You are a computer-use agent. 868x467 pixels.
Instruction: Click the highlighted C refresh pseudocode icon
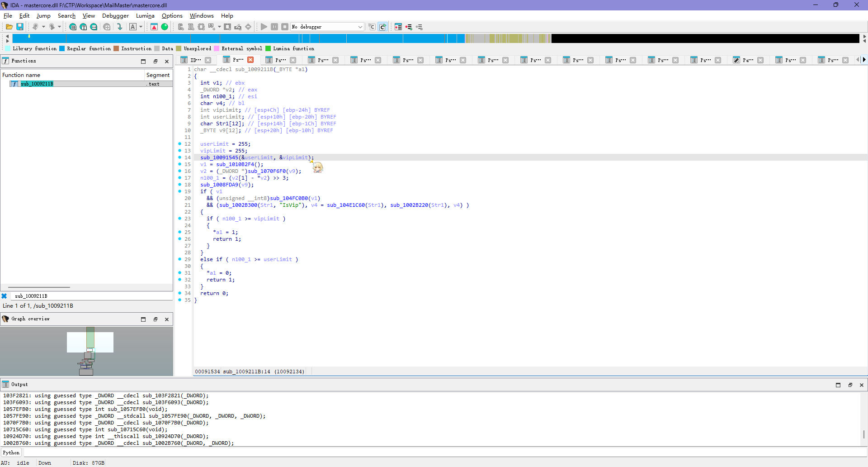click(382, 27)
